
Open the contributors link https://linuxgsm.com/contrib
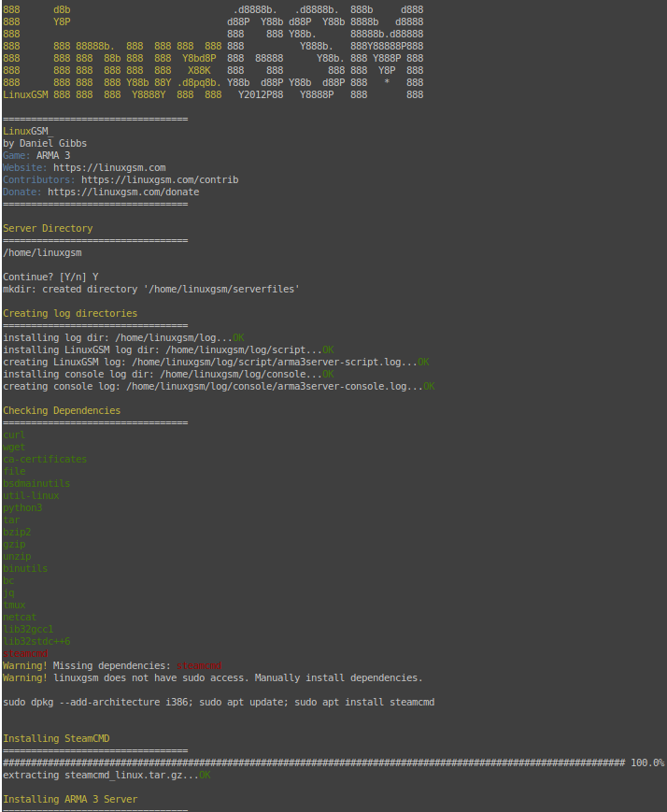point(160,179)
